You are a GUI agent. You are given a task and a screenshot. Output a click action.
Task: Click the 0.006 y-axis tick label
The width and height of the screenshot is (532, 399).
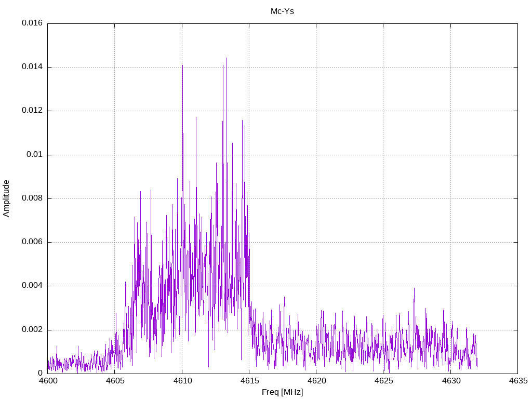tap(32, 242)
